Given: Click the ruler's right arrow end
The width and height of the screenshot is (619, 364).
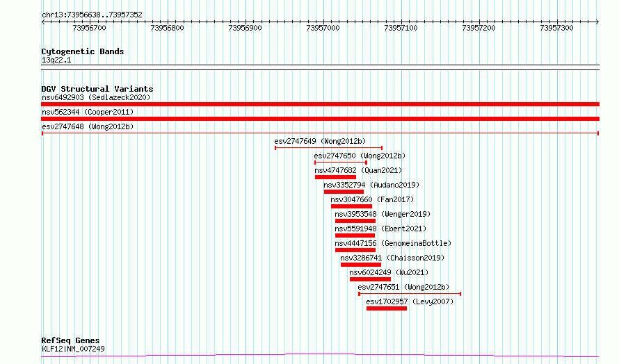Looking at the screenshot, I should coord(597,22).
